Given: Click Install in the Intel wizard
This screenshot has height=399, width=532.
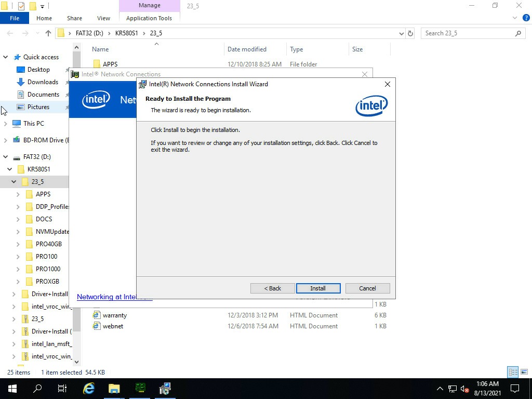Looking at the screenshot, I should 318,288.
